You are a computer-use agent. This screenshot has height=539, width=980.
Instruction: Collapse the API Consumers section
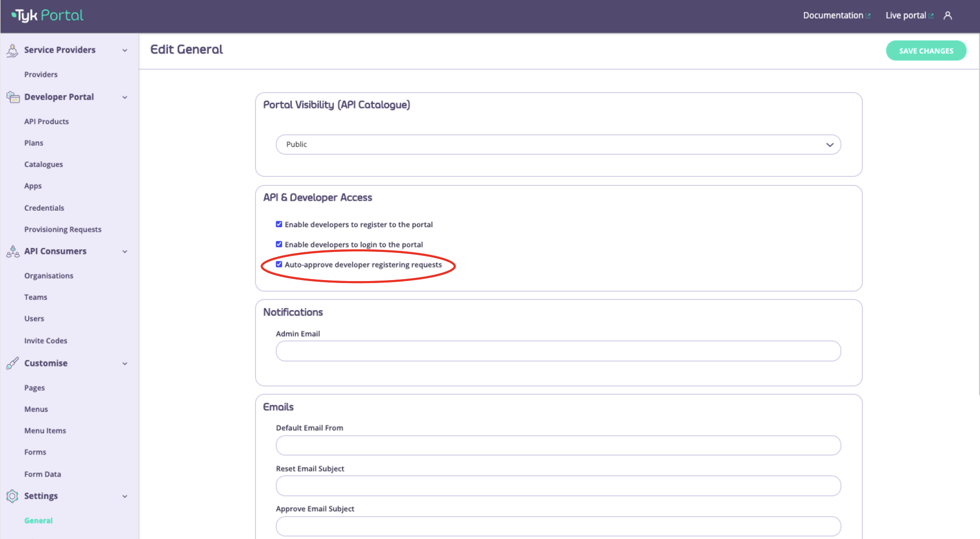(125, 251)
